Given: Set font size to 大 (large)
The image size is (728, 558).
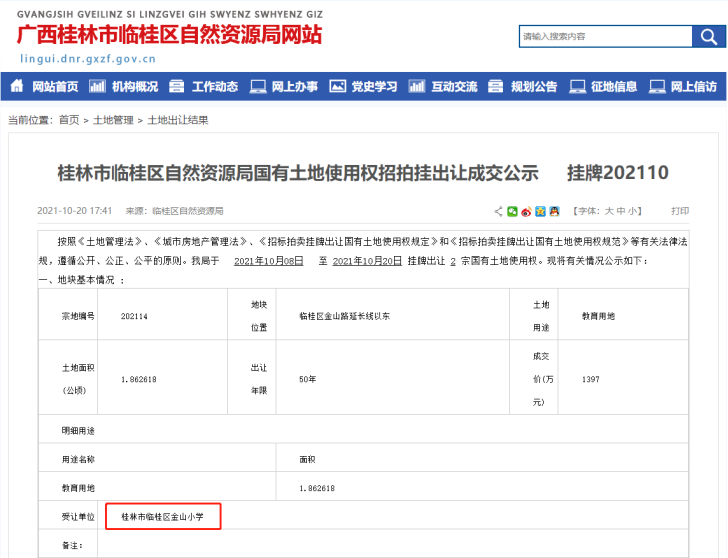Looking at the screenshot, I should [x=608, y=212].
